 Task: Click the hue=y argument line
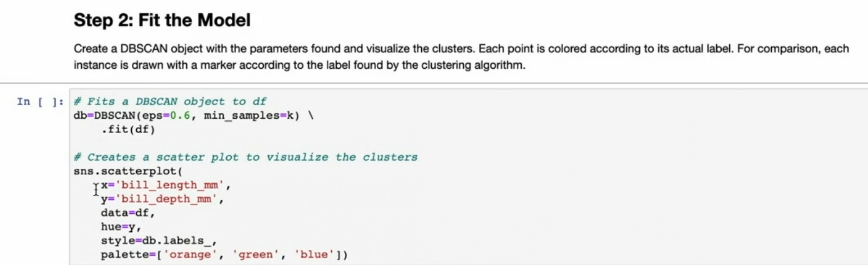pos(121,226)
